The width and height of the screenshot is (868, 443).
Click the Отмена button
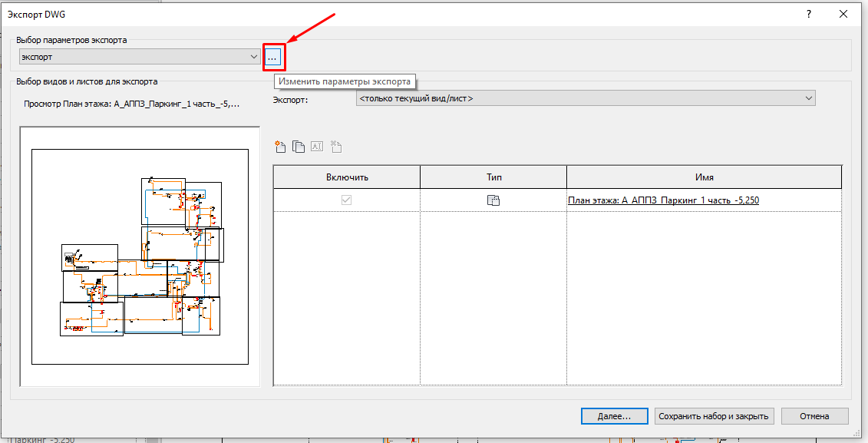tap(814, 416)
